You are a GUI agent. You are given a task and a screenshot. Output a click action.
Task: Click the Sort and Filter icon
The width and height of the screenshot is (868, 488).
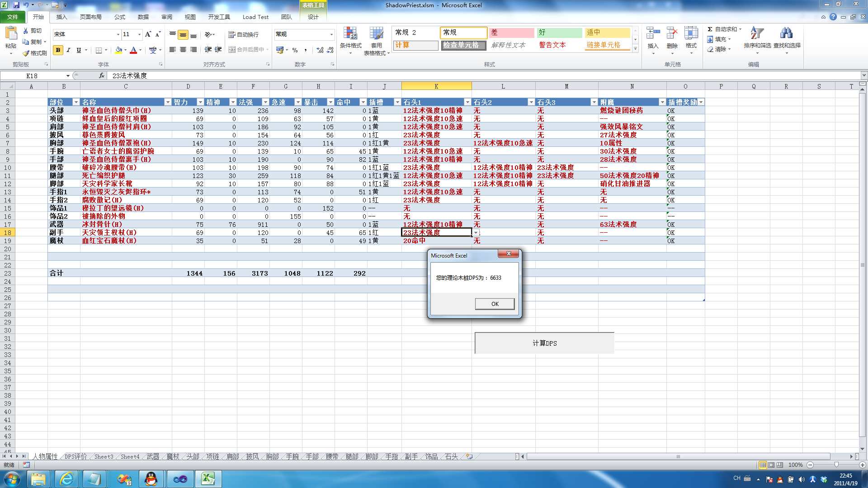click(757, 34)
